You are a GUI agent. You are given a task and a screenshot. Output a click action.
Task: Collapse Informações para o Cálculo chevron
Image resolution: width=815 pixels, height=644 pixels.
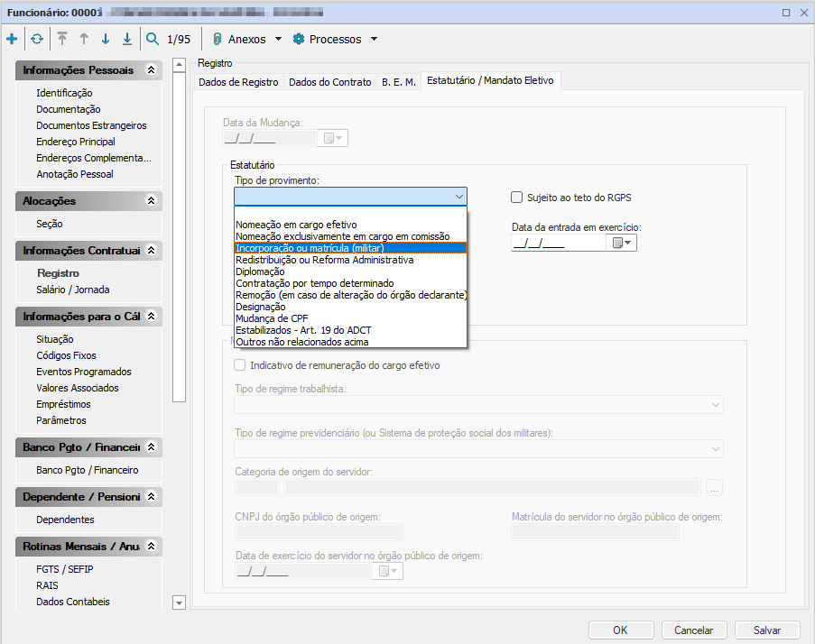152,316
